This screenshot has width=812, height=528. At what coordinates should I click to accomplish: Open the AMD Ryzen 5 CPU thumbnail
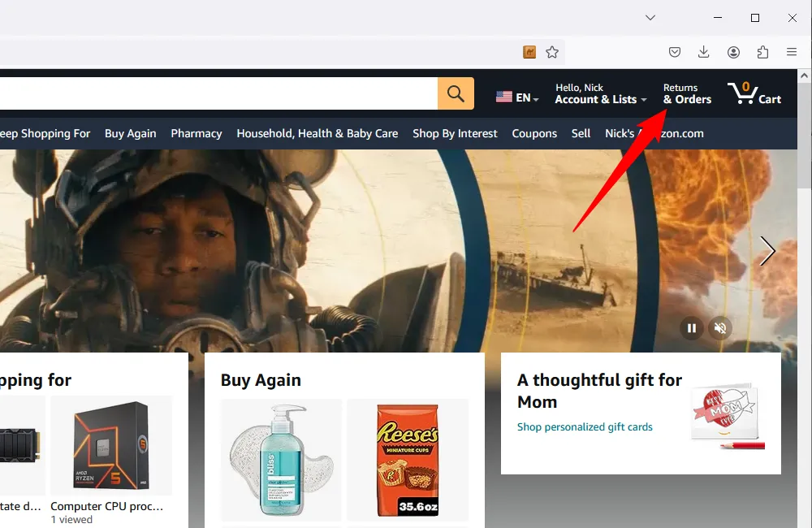[x=111, y=445]
